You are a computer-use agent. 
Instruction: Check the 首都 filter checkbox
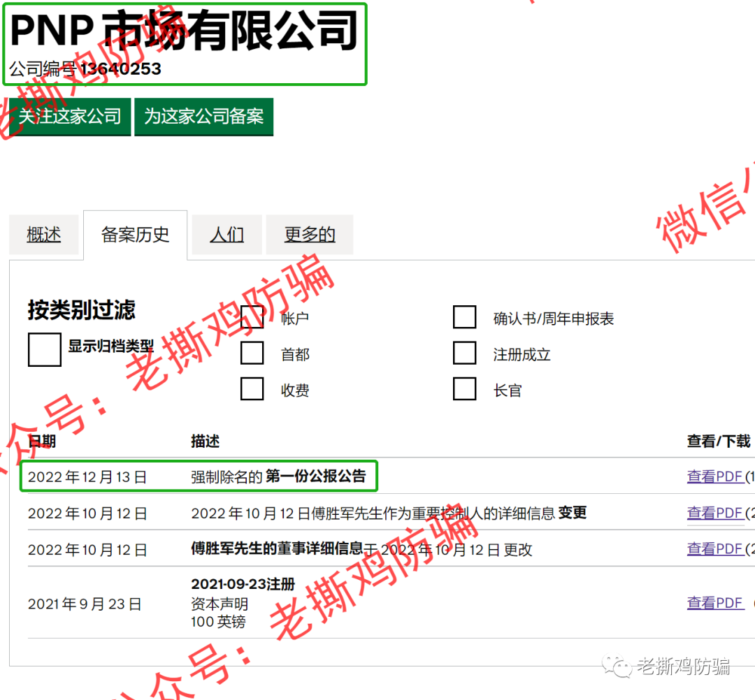point(252,353)
